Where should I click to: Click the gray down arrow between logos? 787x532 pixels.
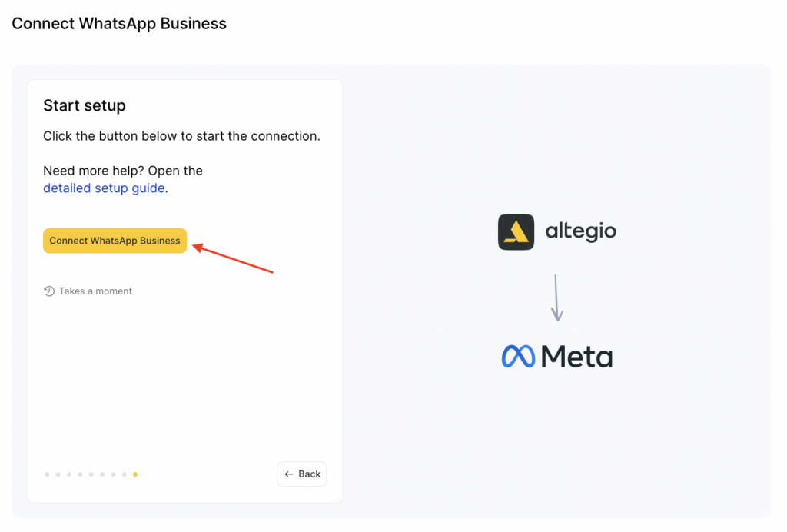pyautogui.click(x=557, y=298)
